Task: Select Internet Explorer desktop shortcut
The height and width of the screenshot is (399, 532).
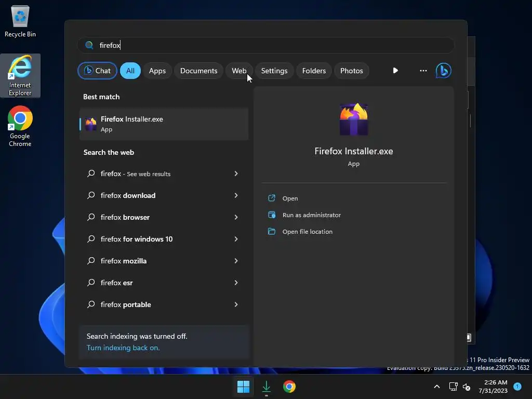Action: coord(20,75)
